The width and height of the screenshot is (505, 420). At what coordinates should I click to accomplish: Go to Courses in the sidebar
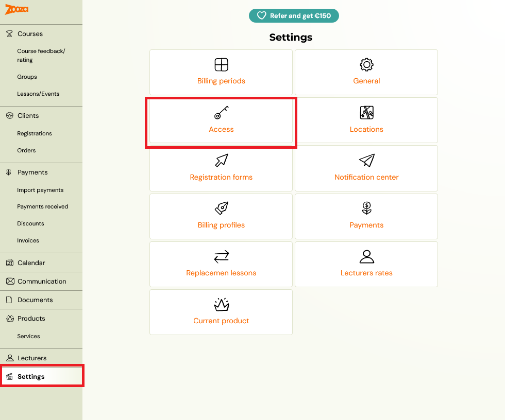coord(30,34)
